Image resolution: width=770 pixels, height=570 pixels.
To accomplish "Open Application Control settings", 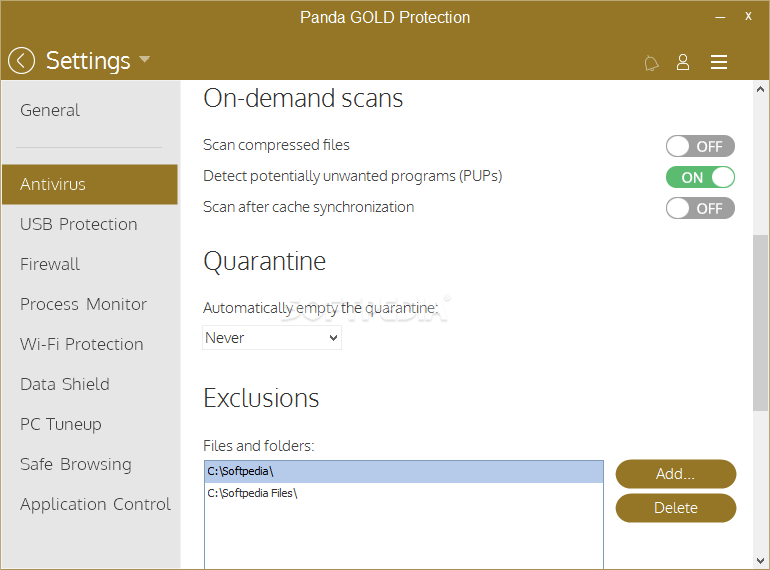I will coord(95,504).
